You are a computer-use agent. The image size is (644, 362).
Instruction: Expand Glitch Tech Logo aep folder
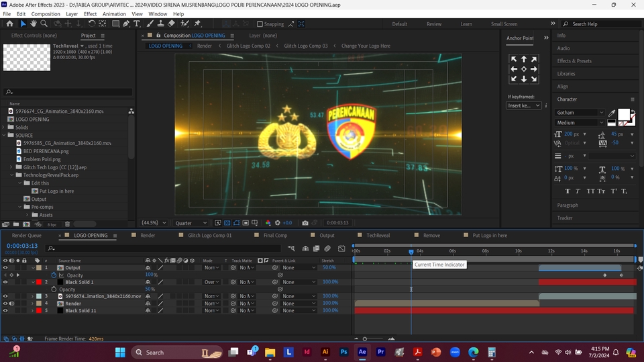(11, 167)
